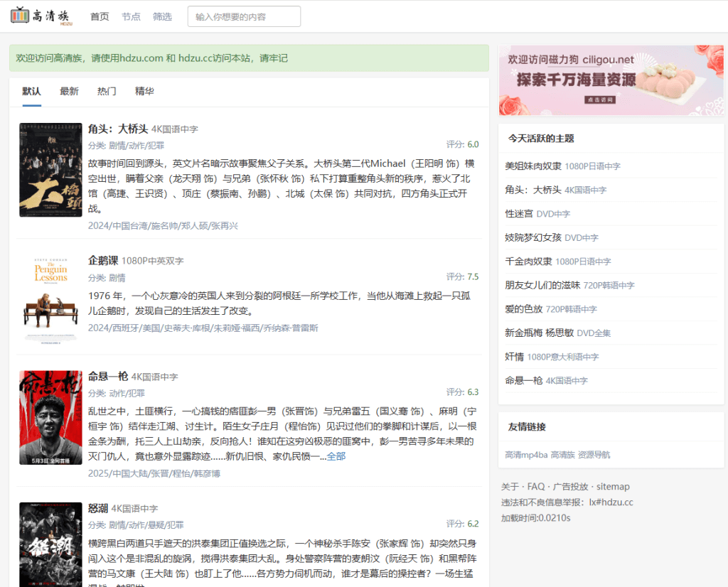Expand 命悬一枪 description via 全部 link
The width and height of the screenshot is (728, 587).
coord(336,456)
